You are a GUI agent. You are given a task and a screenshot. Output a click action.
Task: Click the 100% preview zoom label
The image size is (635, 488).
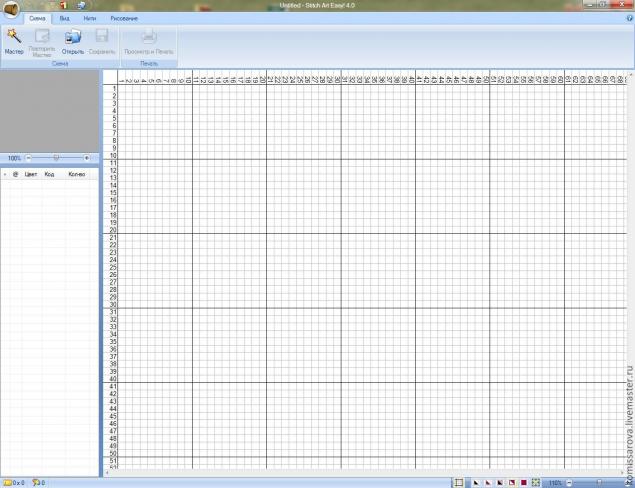point(14,158)
